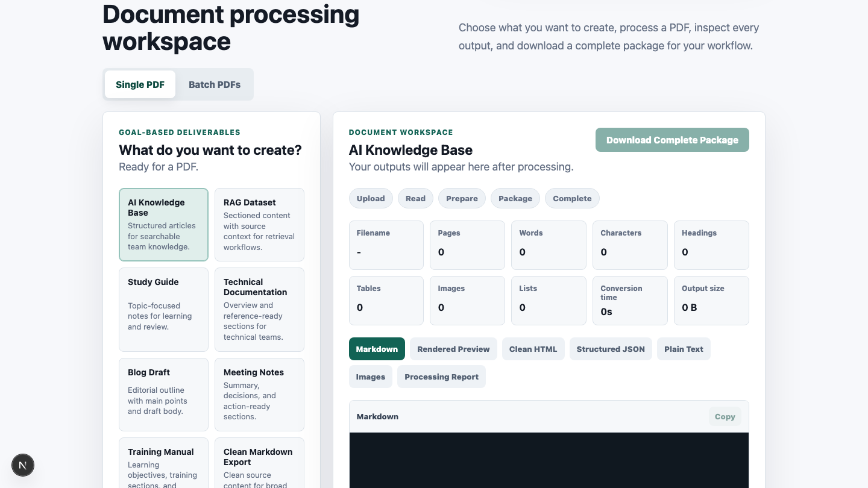Copy the Markdown output
The height and width of the screenshot is (488, 868).
point(725,416)
